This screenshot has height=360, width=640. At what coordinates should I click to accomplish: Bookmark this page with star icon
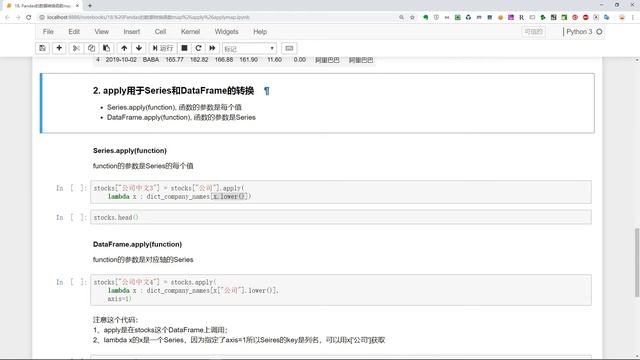[412, 17]
